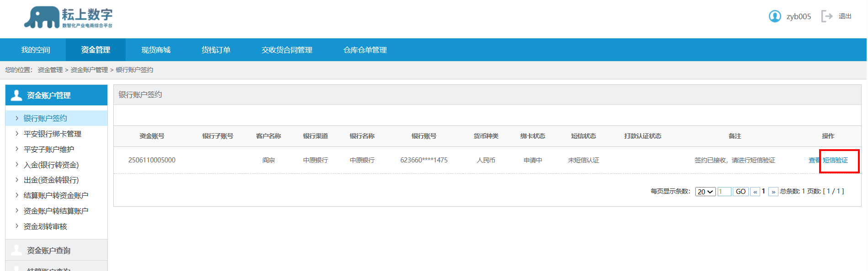Click the 未短信认证 status cell

tap(583, 160)
